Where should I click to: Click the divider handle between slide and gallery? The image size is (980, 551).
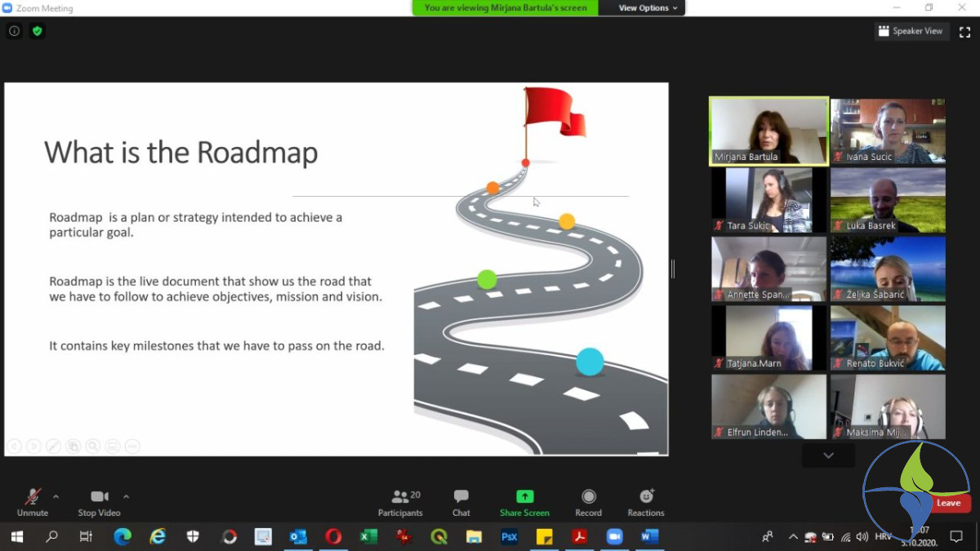click(x=673, y=269)
